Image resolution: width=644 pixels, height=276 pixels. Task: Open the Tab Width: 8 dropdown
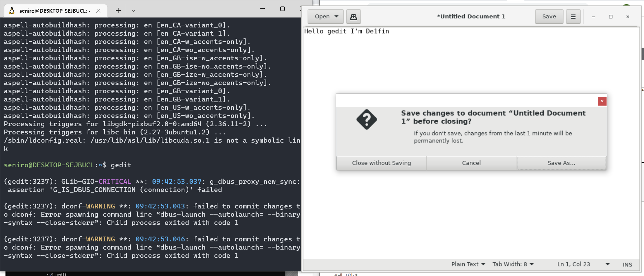513,264
